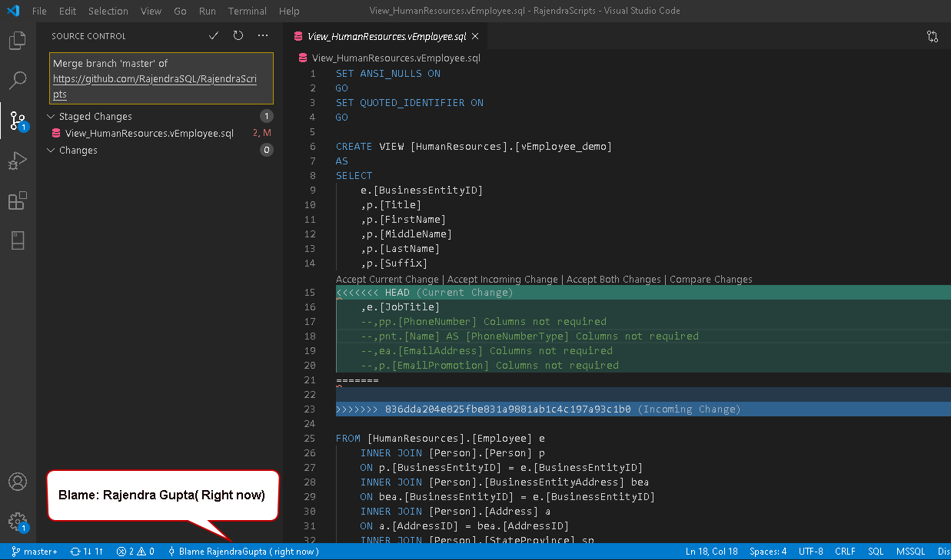Click Compare Changes link
Image resolution: width=951 pixels, height=560 pixels.
point(710,279)
